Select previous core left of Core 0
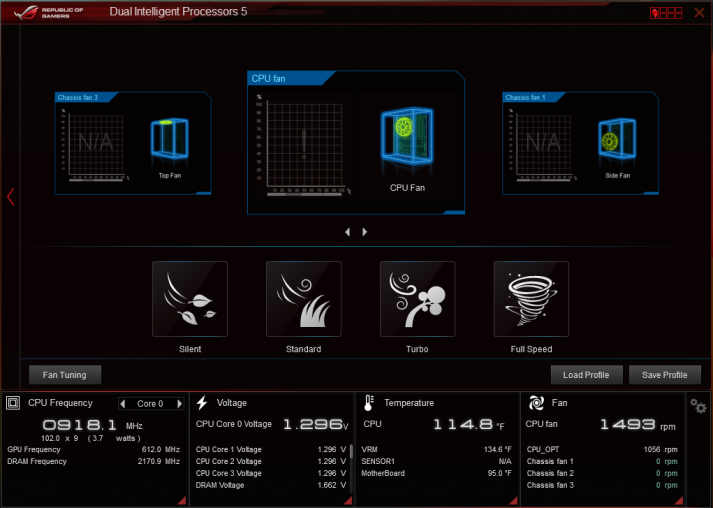This screenshot has height=508, width=713. coord(123,403)
